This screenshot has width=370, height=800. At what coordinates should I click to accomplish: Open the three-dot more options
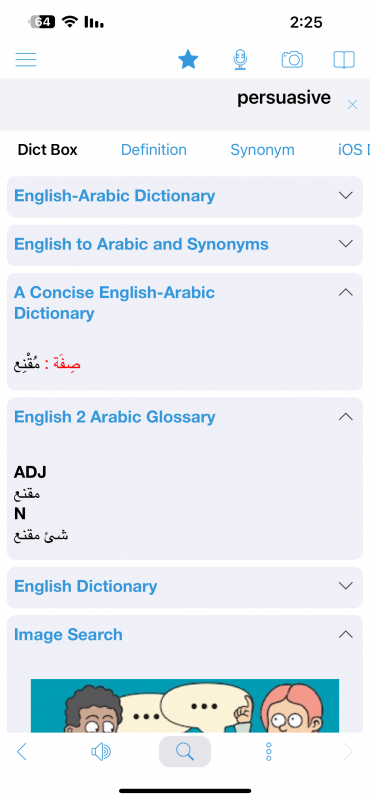[x=268, y=752]
